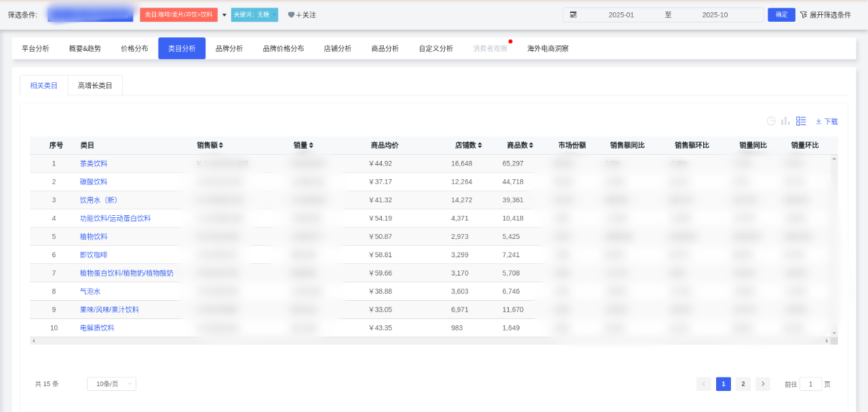Click the 下载 download icon
Screen dimensions: 868x412
(x=818, y=121)
